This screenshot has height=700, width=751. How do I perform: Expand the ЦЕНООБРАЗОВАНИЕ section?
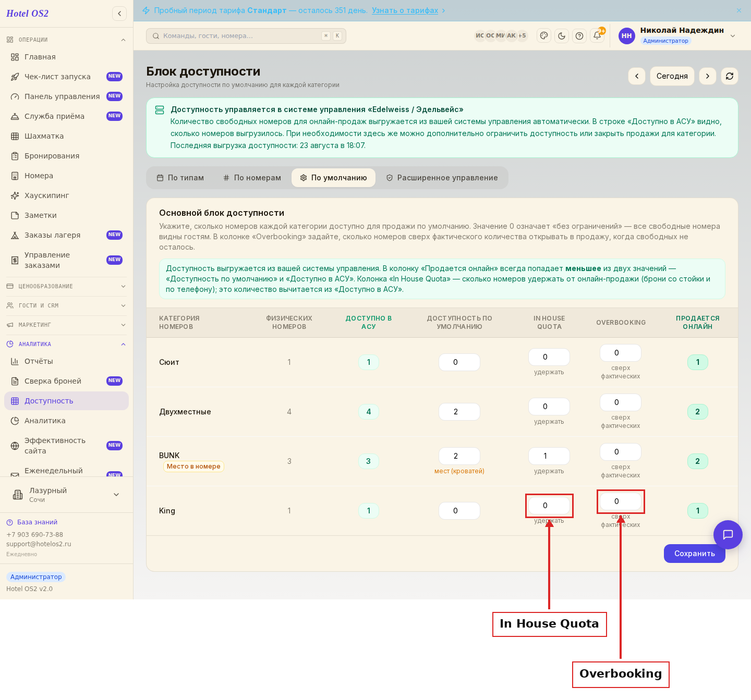pyautogui.click(x=66, y=286)
